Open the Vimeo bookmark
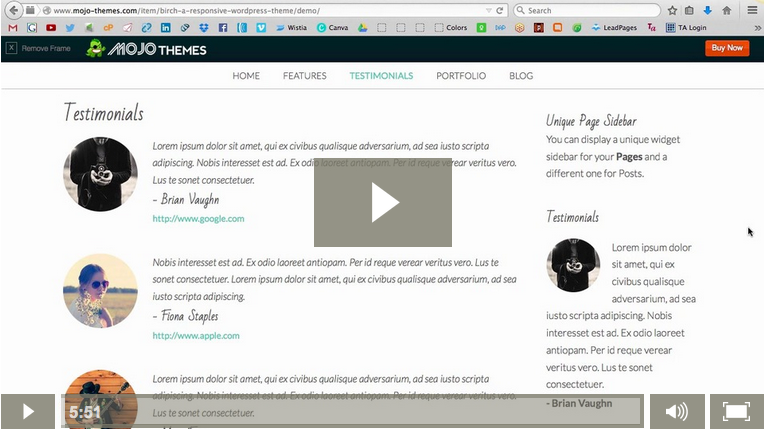This screenshot has height=431, width=765. point(262,28)
